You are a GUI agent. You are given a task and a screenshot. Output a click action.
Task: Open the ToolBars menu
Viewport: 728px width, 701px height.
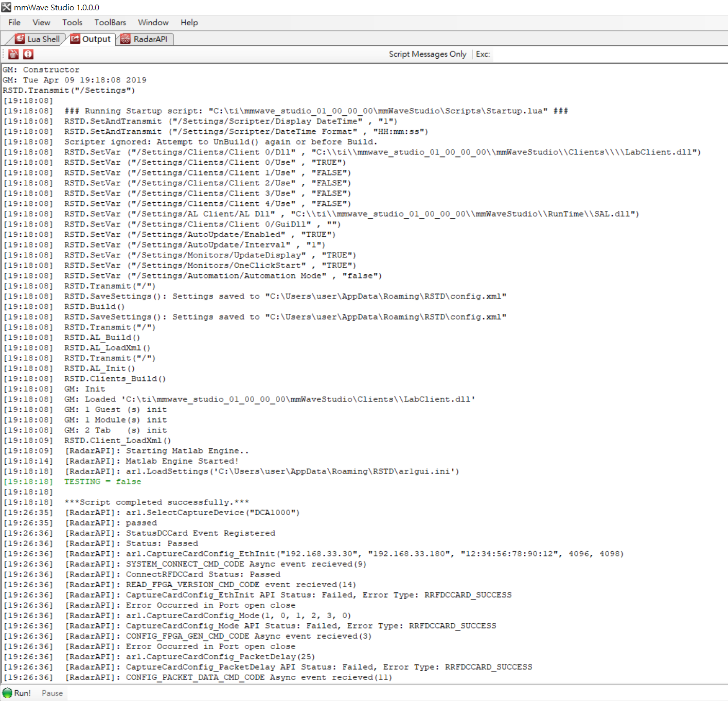click(x=110, y=23)
